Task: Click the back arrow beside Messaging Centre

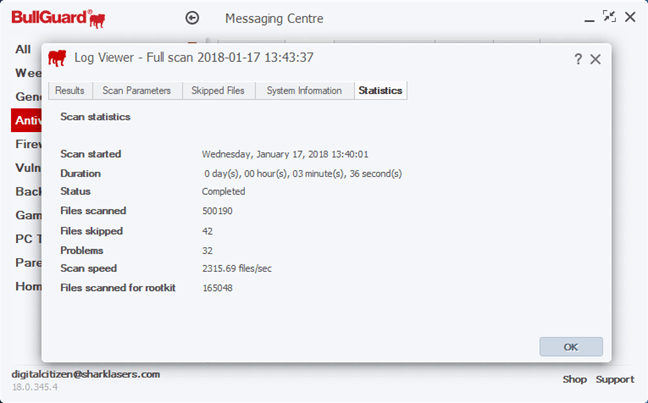Action: click(x=193, y=18)
